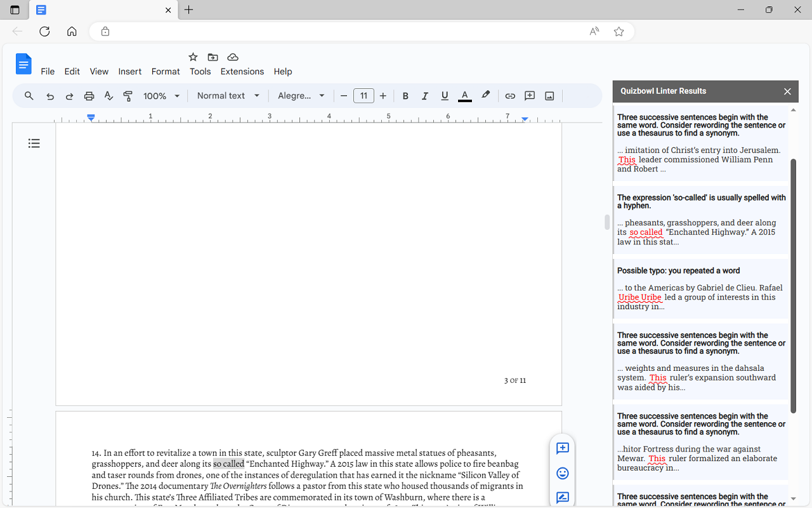Open the Help menu
Screen dimensions: 812x508
point(283,72)
